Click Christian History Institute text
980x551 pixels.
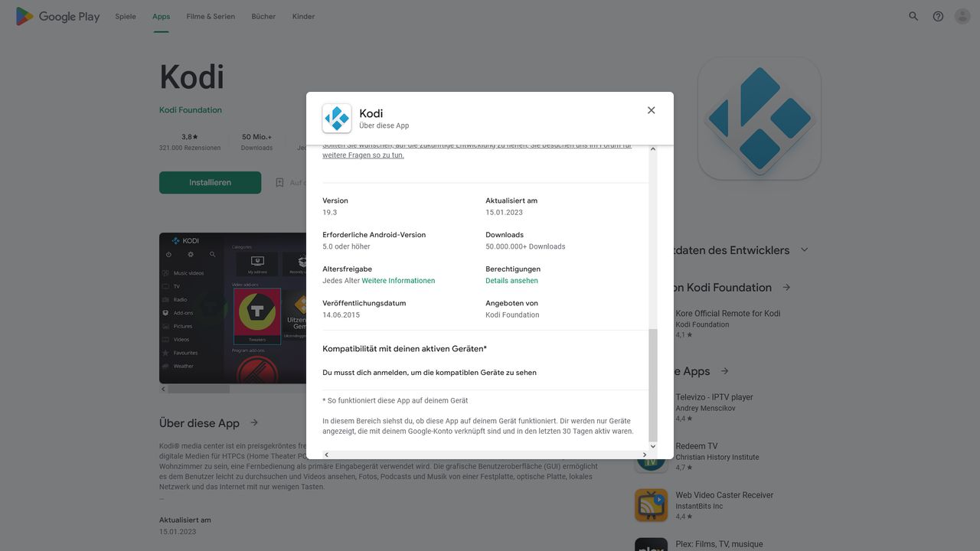click(x=717, y=458)
